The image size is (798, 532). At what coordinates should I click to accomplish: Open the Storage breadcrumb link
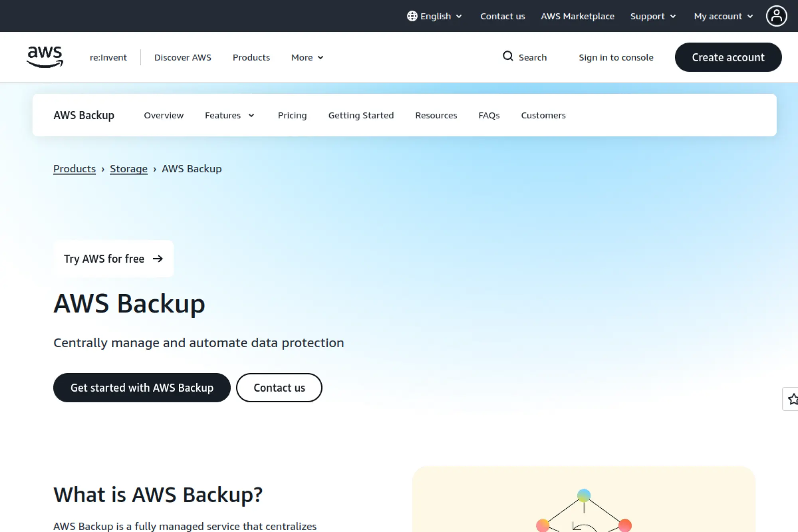[x=128, y=168]
